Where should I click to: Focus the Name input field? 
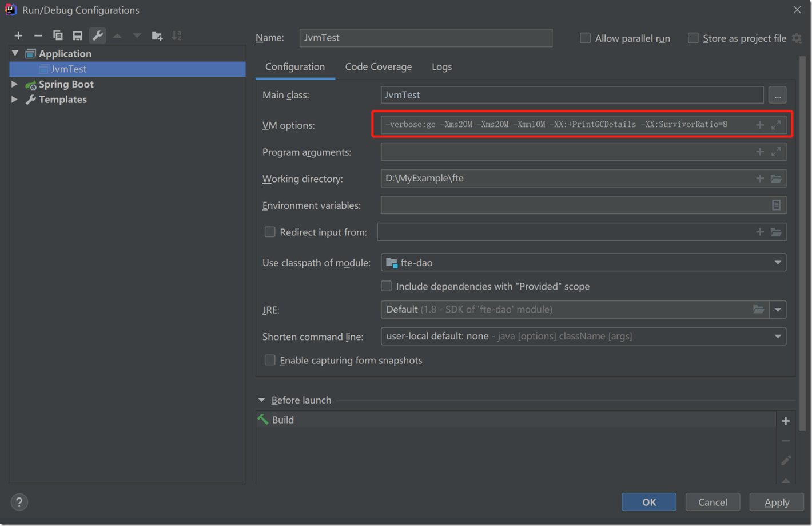pos(426,38)
